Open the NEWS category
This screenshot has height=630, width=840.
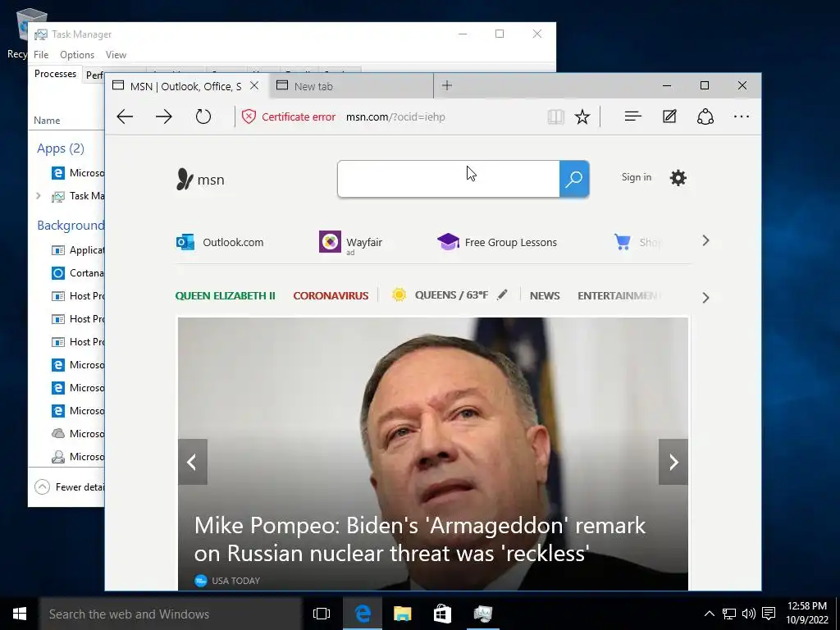click(x=545, y=295)
